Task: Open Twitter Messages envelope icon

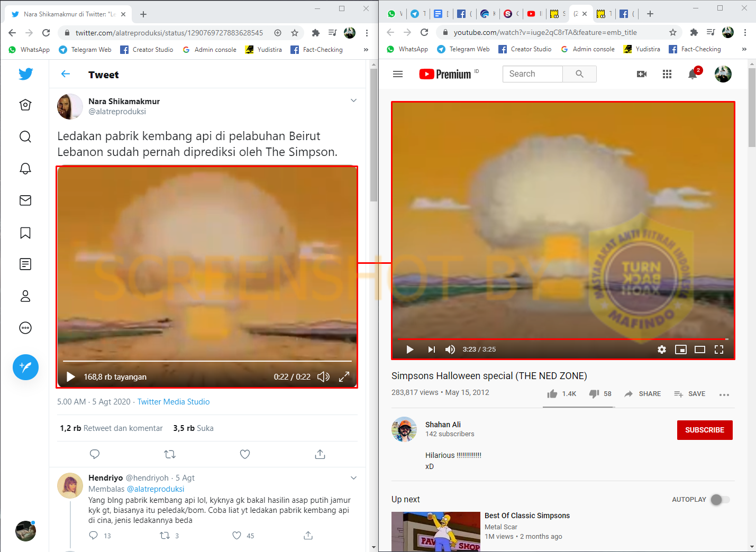Action: click(x=25, y=200)
